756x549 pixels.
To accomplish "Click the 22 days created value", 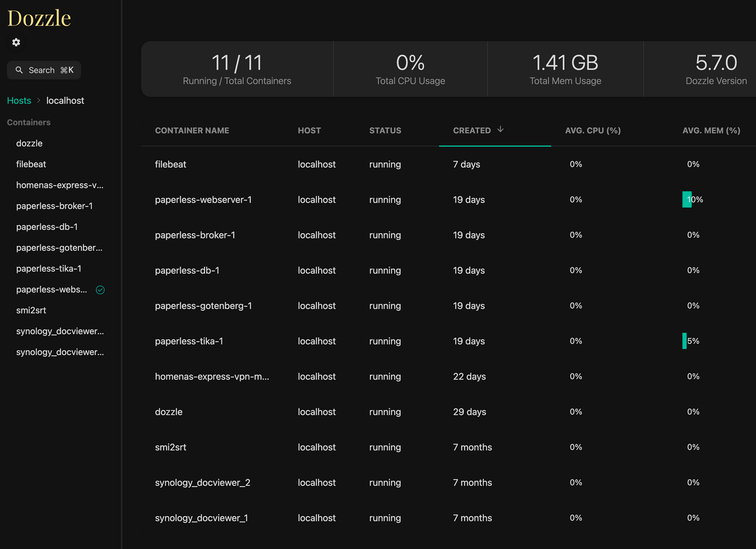I will 469,376.
